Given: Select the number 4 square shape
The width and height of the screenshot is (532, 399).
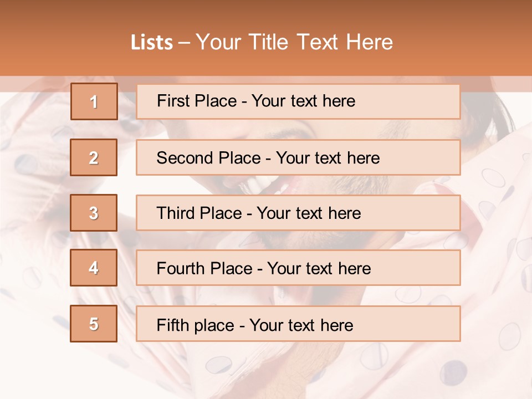Looking at the screenshot, I should click(94, 268).
